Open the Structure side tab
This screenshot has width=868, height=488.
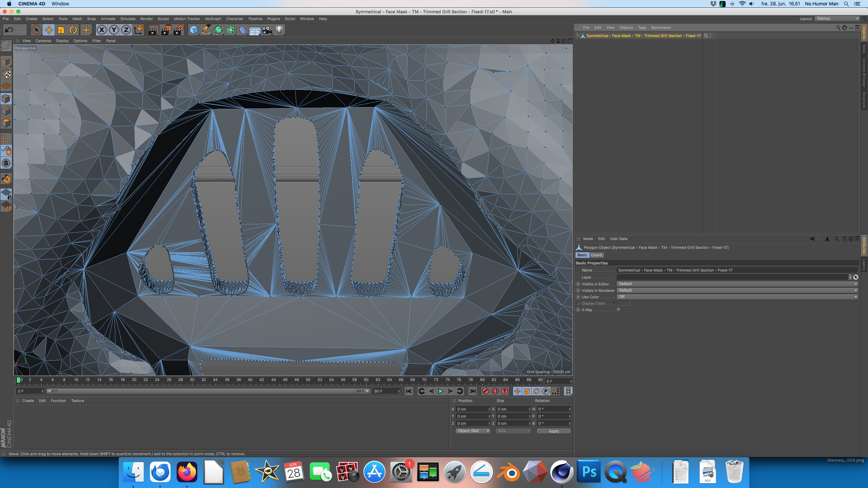(864, 100)
